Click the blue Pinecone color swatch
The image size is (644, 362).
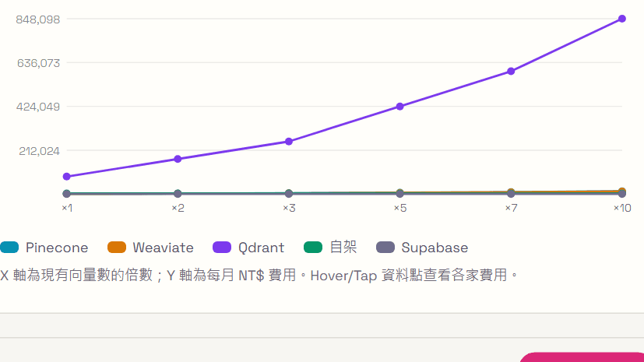(9, 248)
